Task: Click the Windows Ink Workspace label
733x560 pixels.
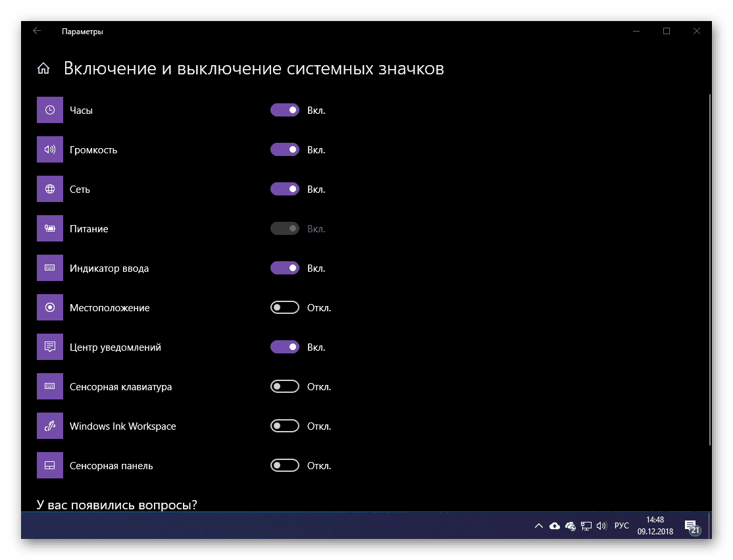Action: pyautogui.click(x=123, y=426)
